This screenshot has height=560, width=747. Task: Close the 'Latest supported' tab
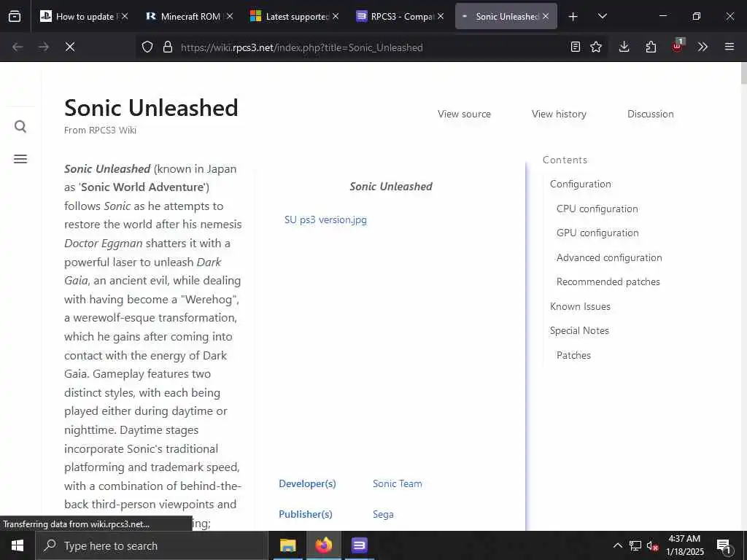pos(336,16)
